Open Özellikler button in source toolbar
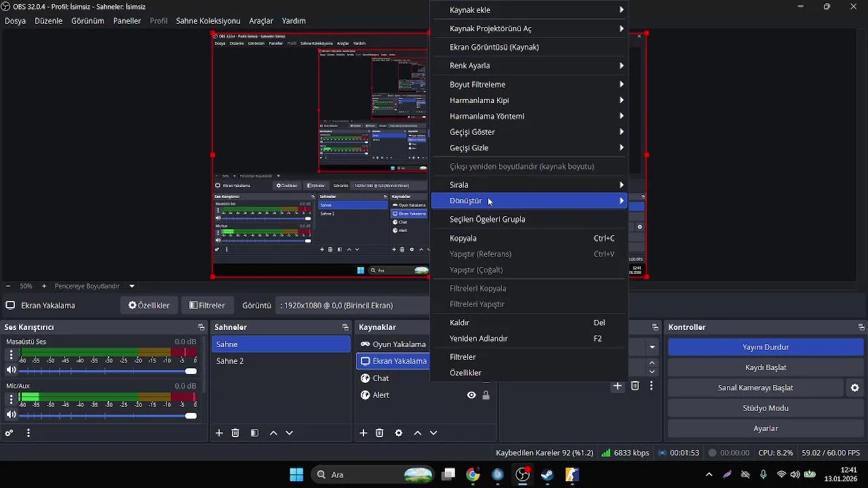The image size is (868, 488). pos(149,306)
